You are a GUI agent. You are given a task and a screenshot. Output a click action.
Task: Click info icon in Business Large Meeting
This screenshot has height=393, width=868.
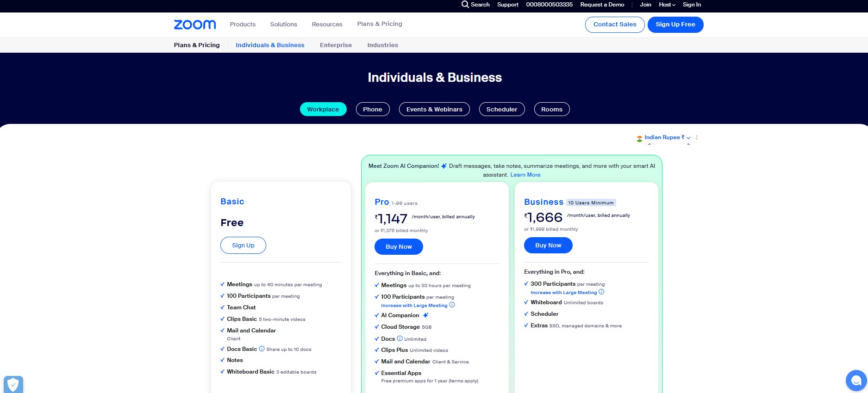click(x=601, y=292)
